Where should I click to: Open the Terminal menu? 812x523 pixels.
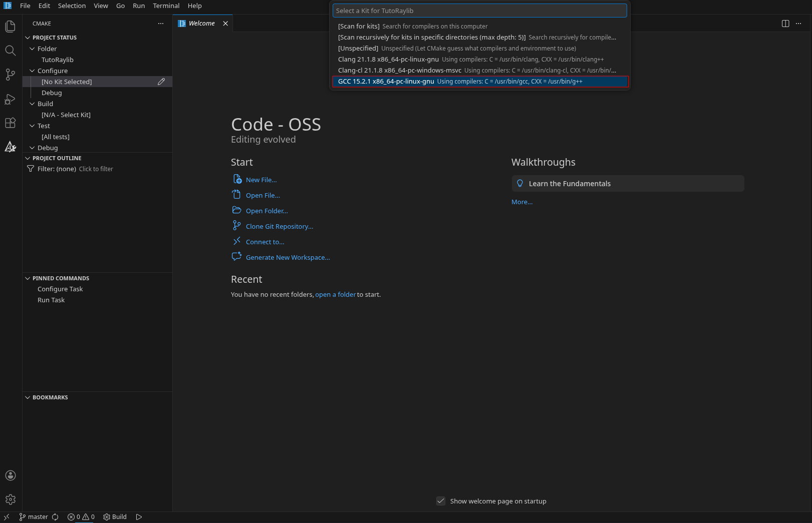pos(166,6)
